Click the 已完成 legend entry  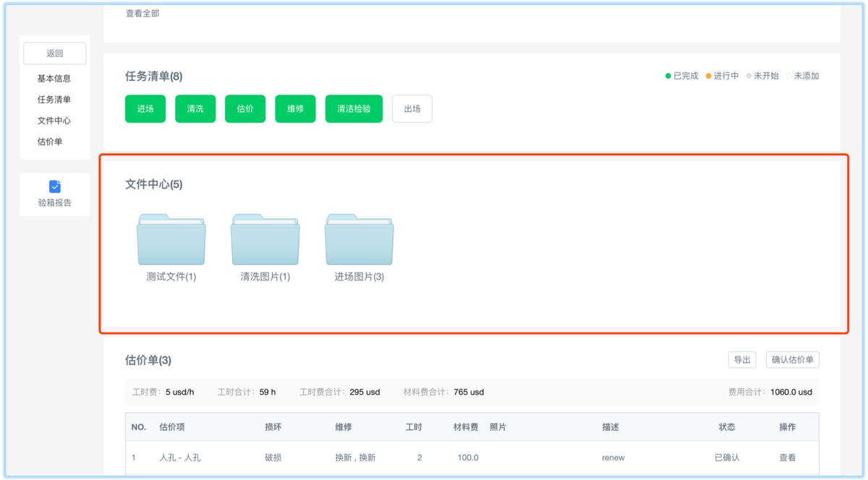[682, 76]
